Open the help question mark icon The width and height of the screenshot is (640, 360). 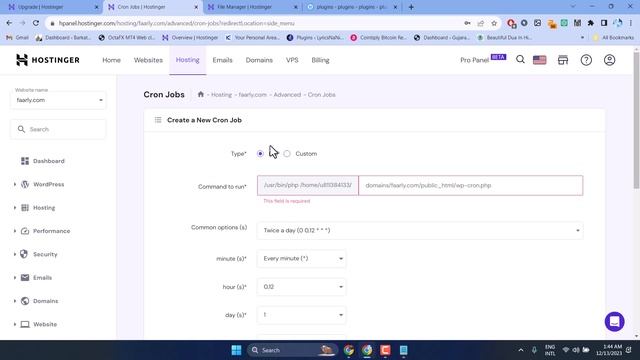(586, 60)
